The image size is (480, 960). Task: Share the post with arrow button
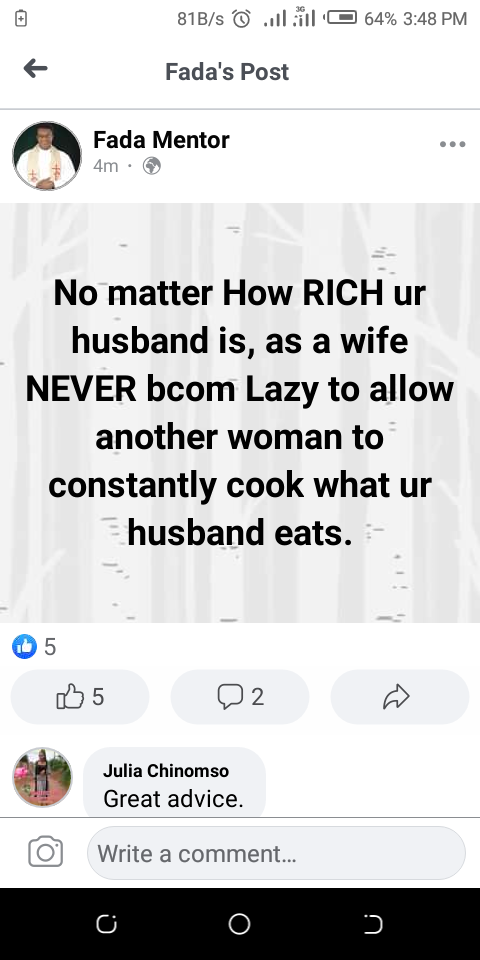[400, 697]
